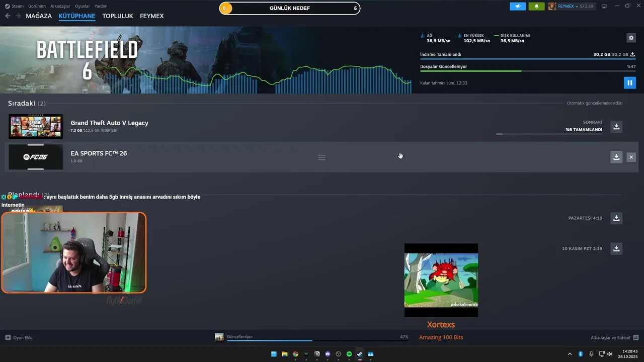The width and height of the screenshot is (644, 362).
Task: Click the DİSK KULLANIMI stat
Action: click(512, 38)
